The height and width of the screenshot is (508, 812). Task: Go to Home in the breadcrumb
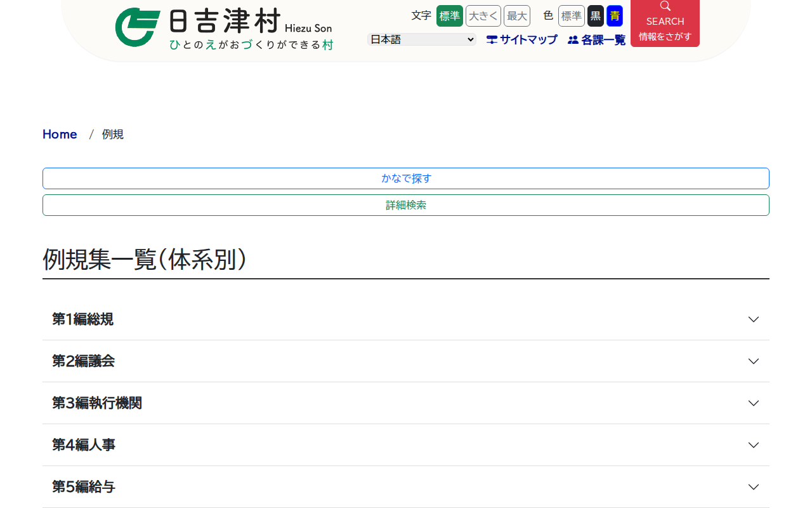coord(60,134)
